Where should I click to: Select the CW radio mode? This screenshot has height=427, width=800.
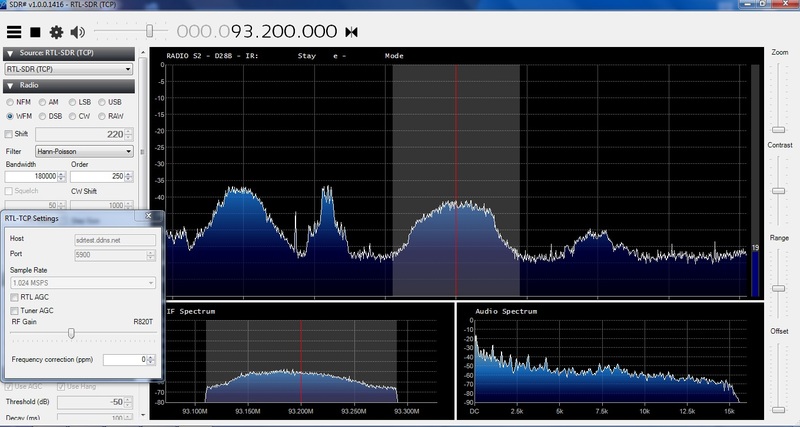[80, 116]
